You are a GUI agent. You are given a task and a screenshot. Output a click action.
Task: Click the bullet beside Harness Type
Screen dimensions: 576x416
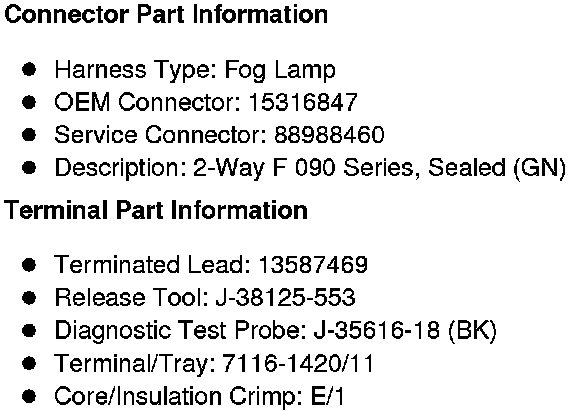click(29, 69)
